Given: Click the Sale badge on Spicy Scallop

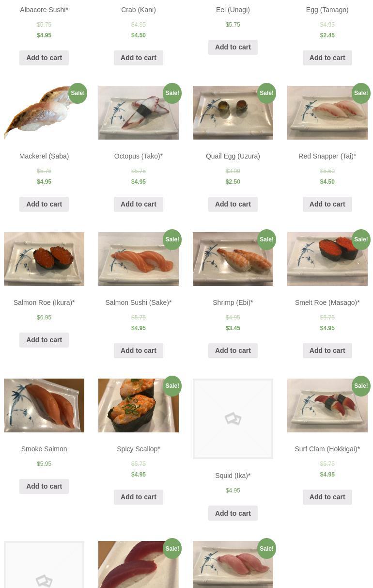Looking at the screenshot, I should click(x=172, y=386).
